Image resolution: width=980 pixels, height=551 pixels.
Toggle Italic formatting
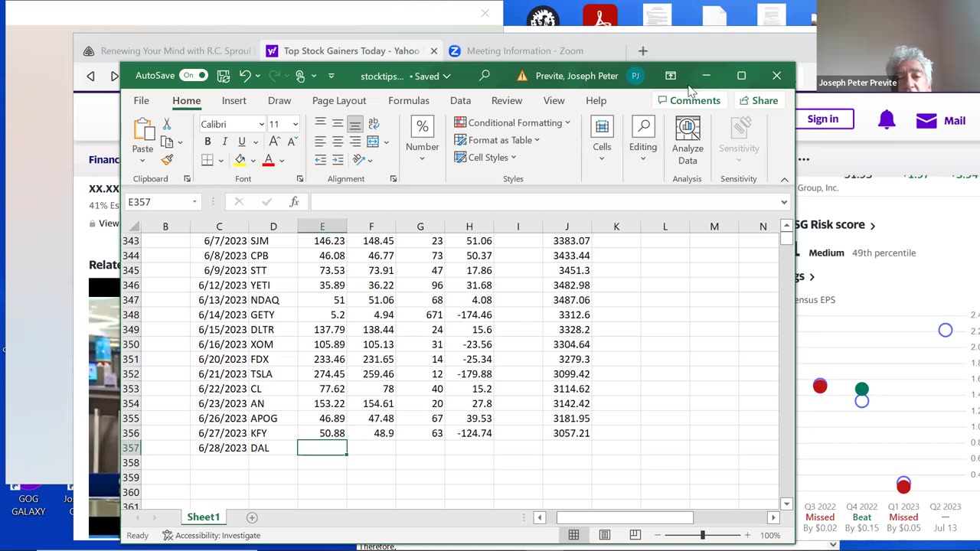[224, 142]
